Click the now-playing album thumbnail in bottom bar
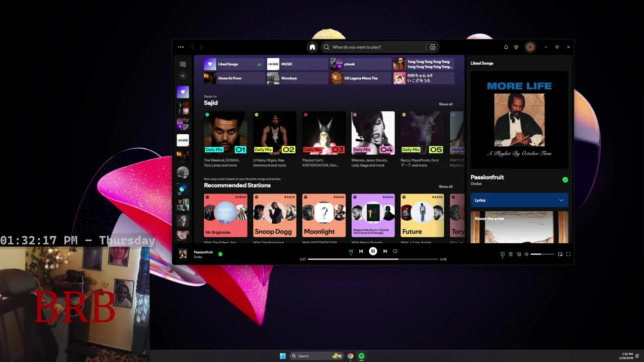 183,254
